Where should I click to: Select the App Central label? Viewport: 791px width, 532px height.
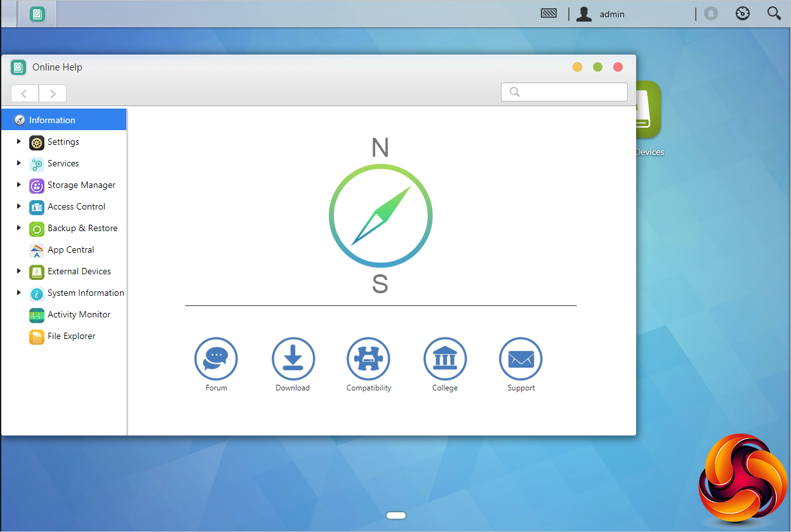pyautogui.click(x=70, y=250)
